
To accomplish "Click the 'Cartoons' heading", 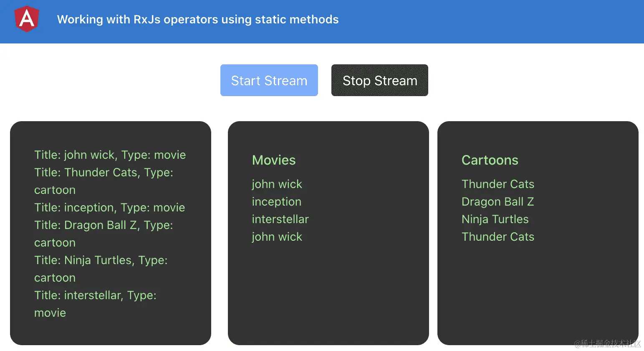I will click(x=490, y=160).
